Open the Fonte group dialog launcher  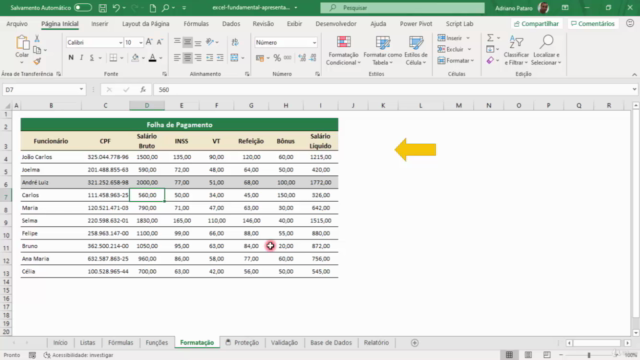(164, 74)
